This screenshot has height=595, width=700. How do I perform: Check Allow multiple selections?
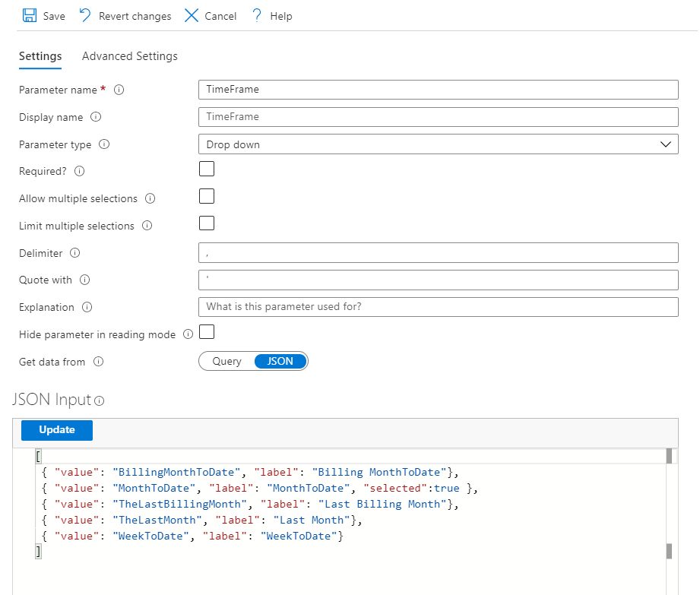pos(207,196)
